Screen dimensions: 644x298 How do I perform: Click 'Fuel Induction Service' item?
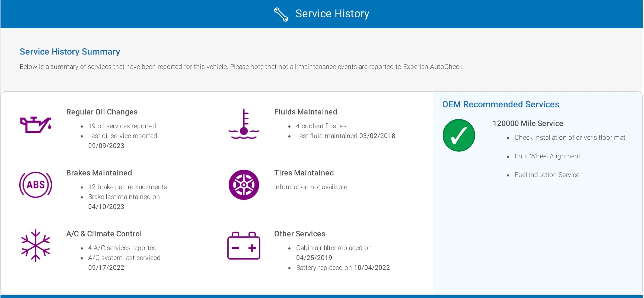point(547,175)
